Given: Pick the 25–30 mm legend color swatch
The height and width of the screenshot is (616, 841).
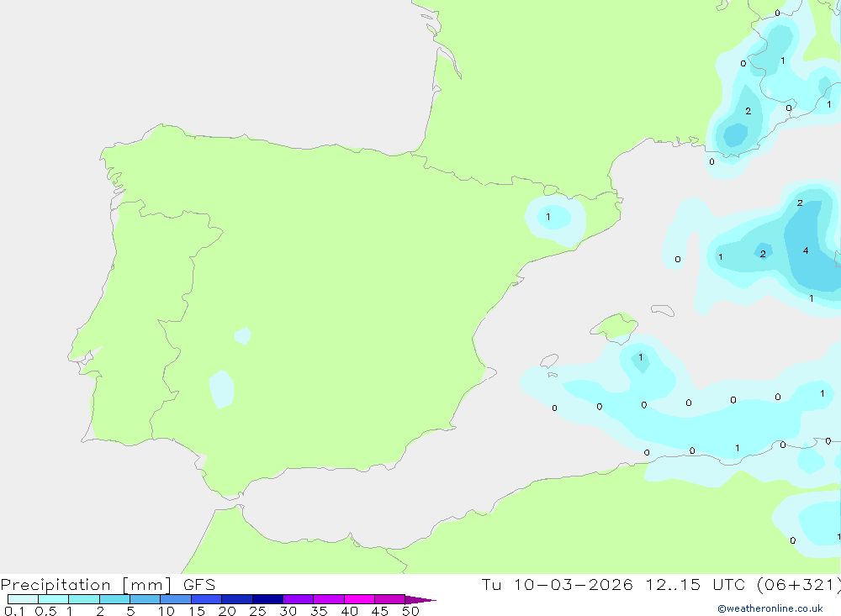Looking at the screenshot, I should (267, 599).
